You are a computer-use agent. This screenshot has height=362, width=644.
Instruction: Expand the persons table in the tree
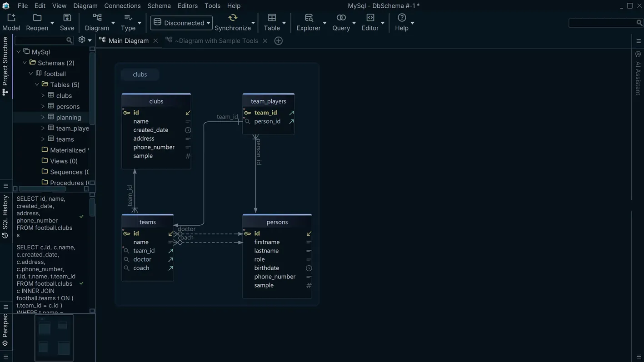click(43, 106)
